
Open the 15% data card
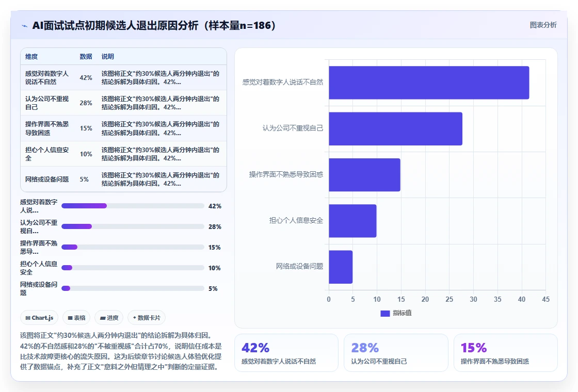505,353
